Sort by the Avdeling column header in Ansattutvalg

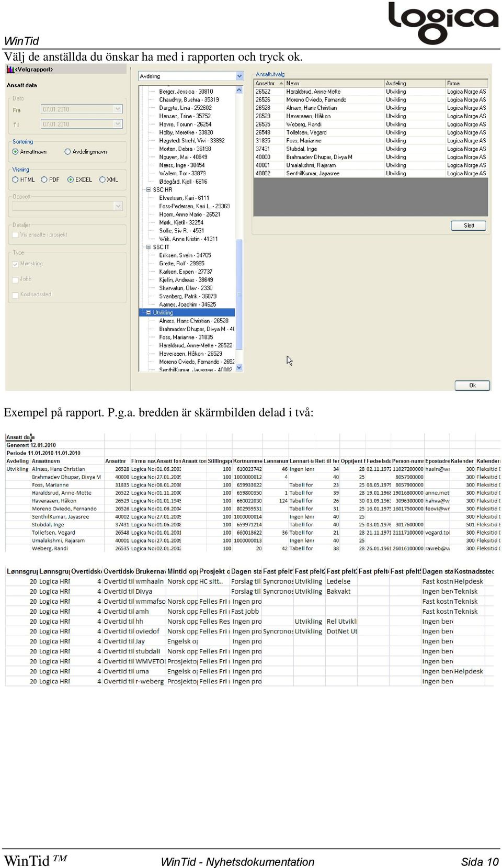(x=415, y=83)
